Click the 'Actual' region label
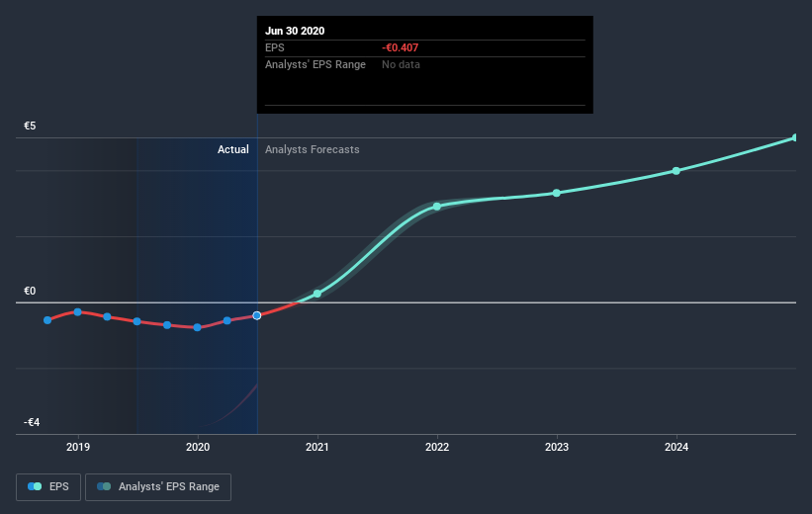 (233, 149)
